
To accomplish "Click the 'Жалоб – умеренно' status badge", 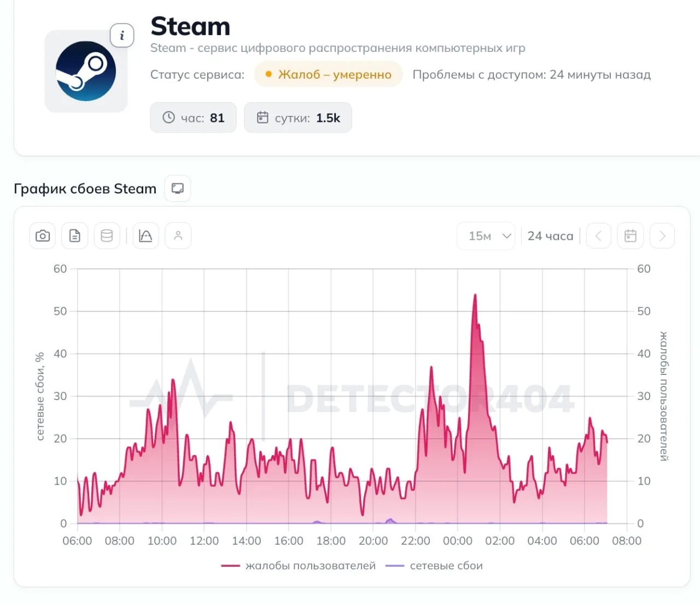I will 329,74.
